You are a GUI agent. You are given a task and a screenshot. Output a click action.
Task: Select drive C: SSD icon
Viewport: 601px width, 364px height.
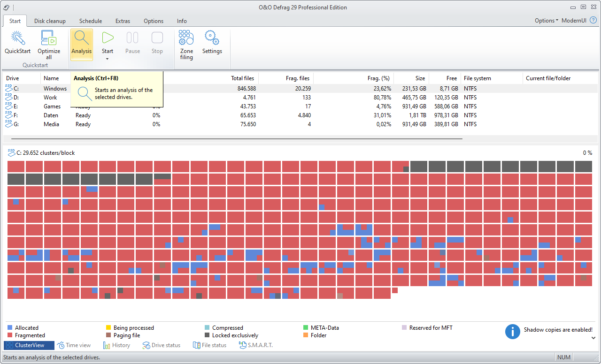pos(9,88)
